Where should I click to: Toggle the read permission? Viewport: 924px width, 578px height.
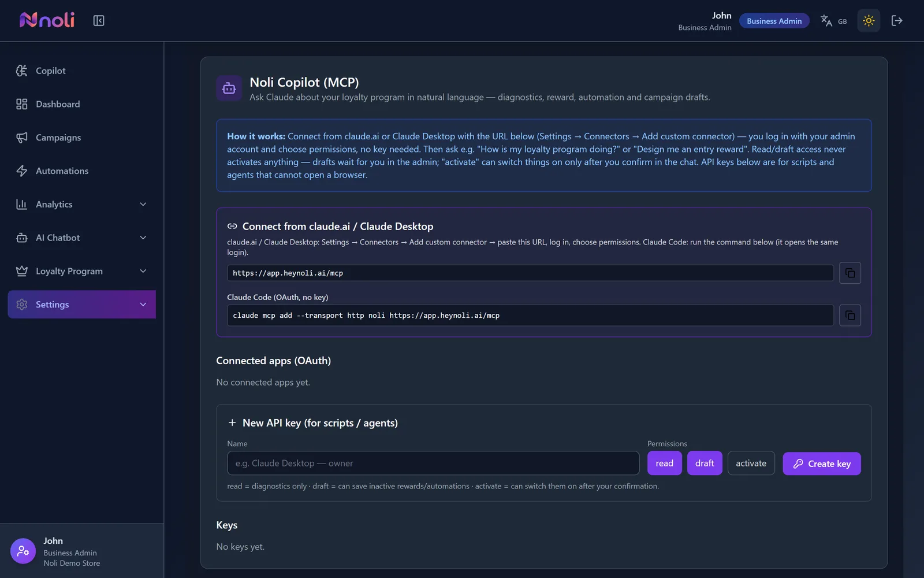tap(665, 464)
